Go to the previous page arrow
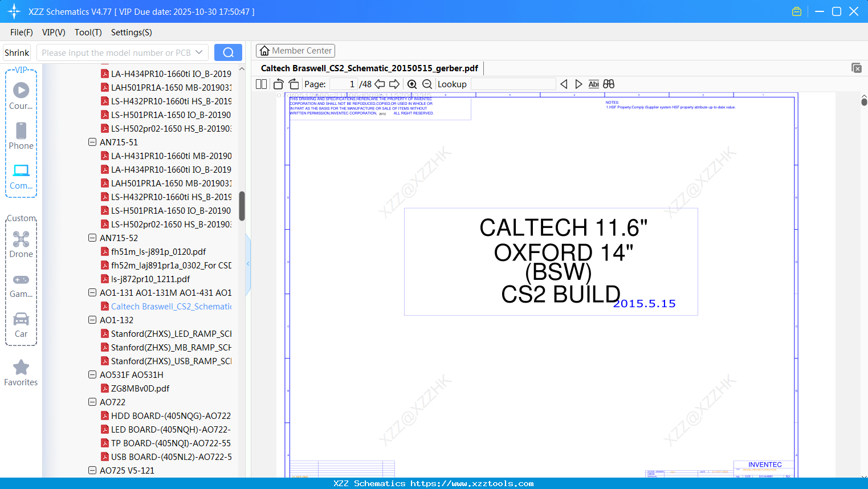 380,84
